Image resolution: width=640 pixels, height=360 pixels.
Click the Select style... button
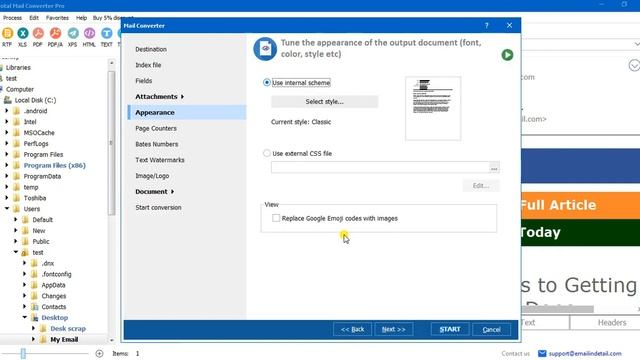point(324,102)
